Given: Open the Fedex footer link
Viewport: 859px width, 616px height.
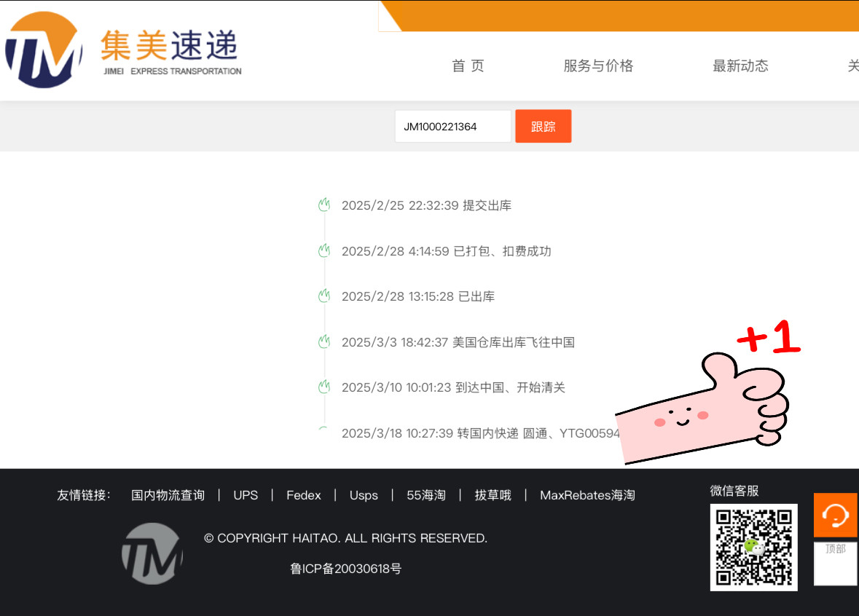Looking at the screenshot, I should click(303, 495).
